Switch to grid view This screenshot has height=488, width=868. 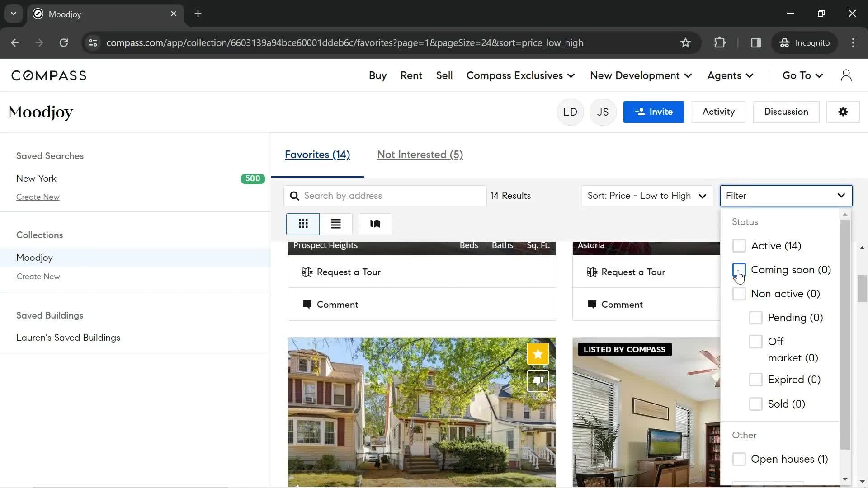pyautogui.click(x=303, y=224)
